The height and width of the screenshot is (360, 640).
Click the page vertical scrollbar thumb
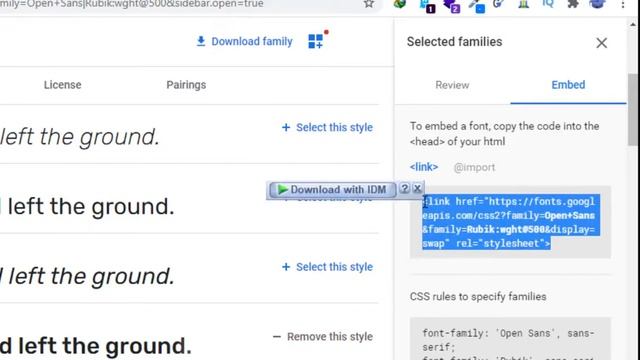[633, 109]
